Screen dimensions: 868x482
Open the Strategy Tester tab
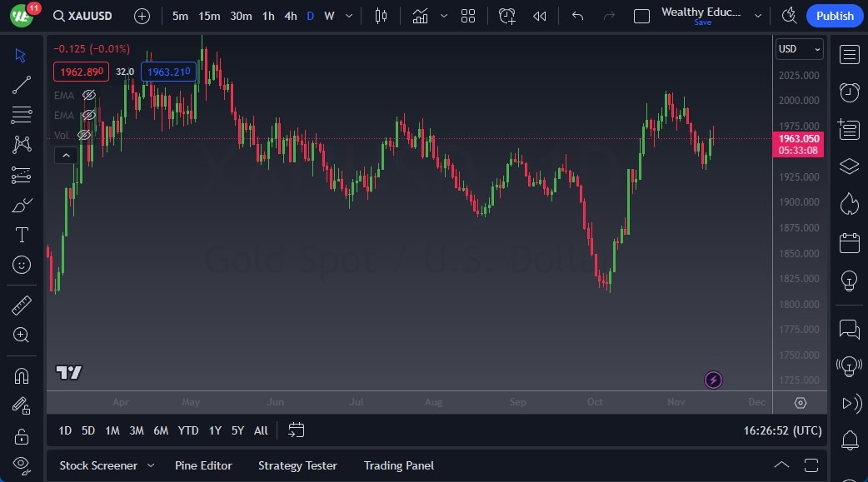point(297,465)
